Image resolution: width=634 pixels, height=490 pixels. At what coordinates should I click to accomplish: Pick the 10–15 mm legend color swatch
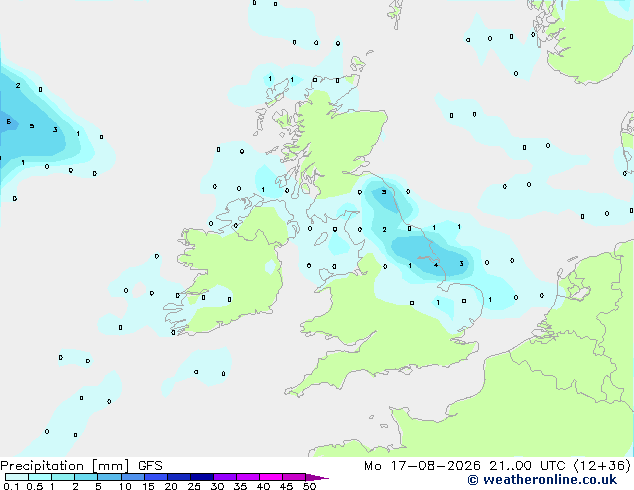click(x=133, y=477)
